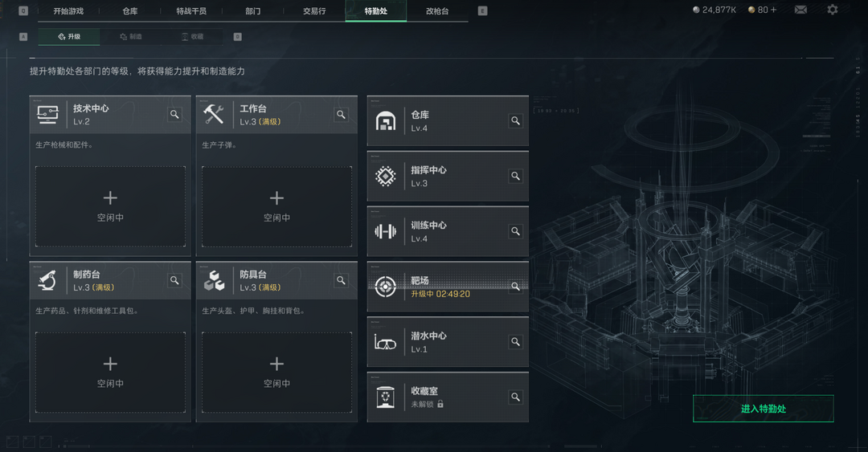
Task: Select the locked 收藏室 entry
Action: (448, 397)
